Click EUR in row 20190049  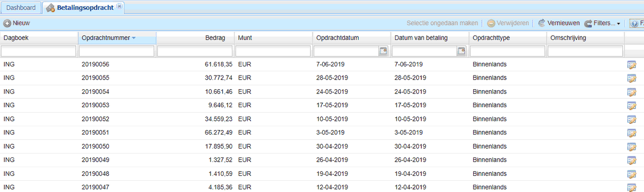click(x=244, y=160)
